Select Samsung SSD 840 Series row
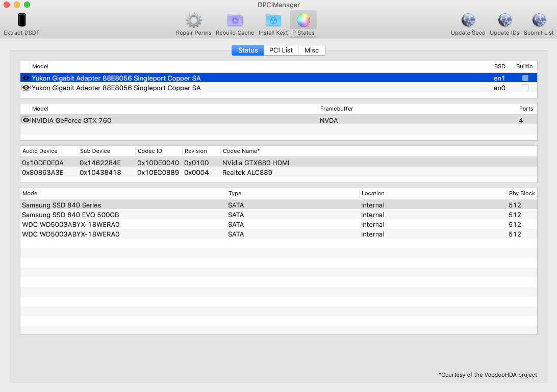Viewport: 557px width, 392px height. click(278, 205)
